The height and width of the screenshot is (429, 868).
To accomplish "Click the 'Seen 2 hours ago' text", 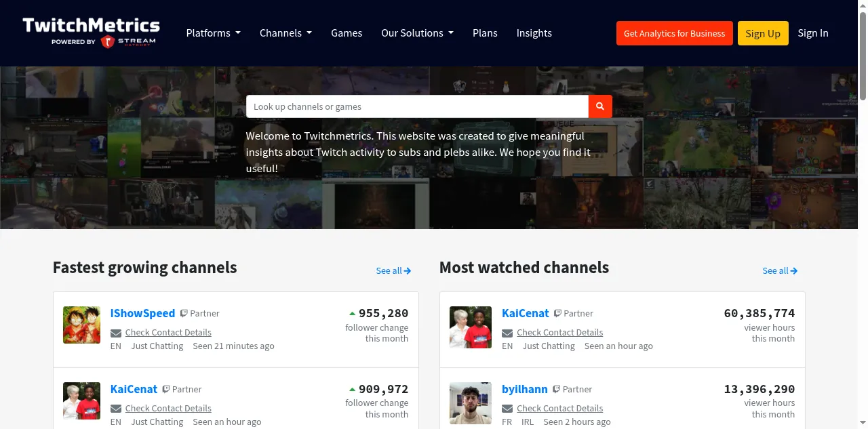I will tap(577, 422).
